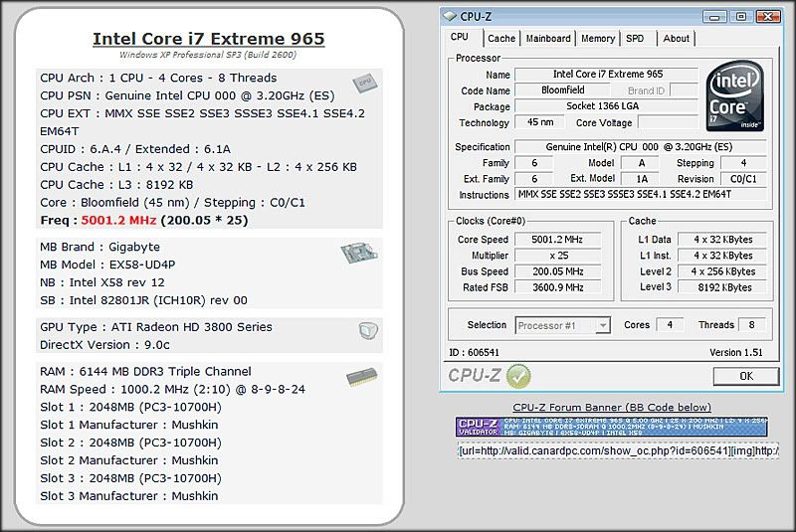796x532 pixels.
Task: Click the Code Name field Bloomfield
Action: pyautogui.click(x=562, y=90)
